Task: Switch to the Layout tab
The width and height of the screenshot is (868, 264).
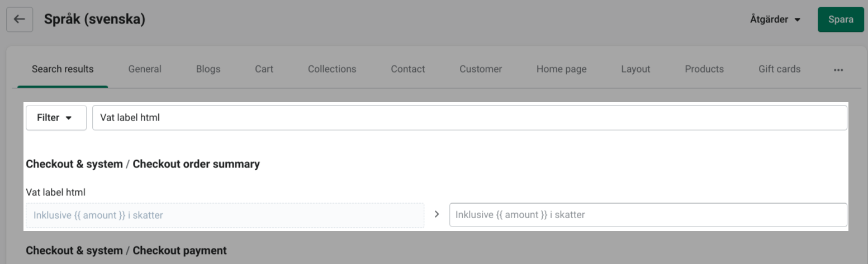Action: (635, 69)
